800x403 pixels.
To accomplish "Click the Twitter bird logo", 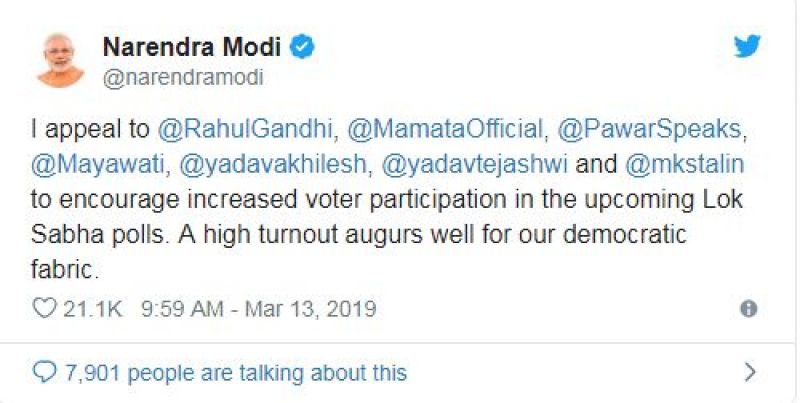I will tap(747, 48).
